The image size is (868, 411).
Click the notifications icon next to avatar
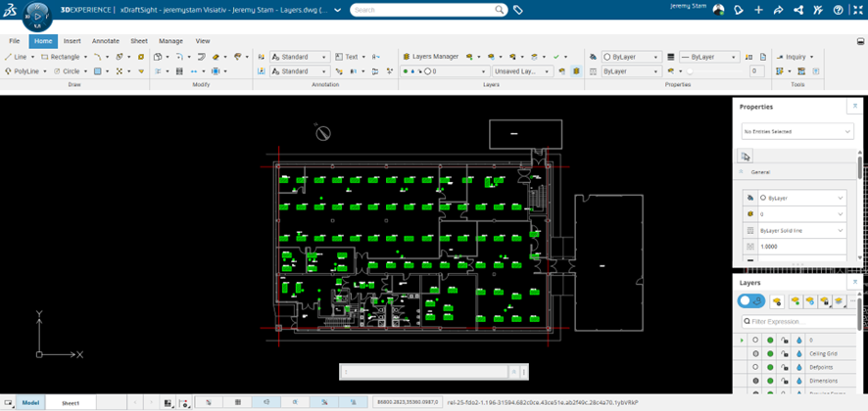(739, 10)
